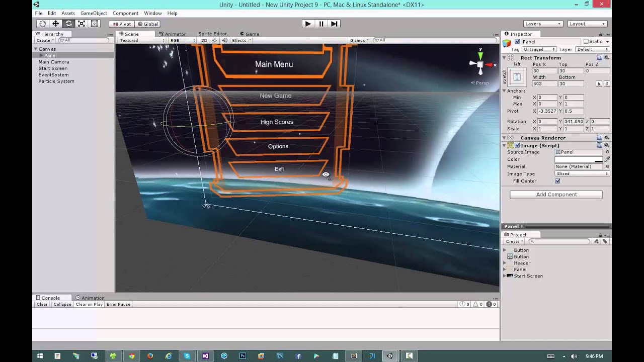The height and width of the screenshot is (362, 644).
Task: Toggle Error Pause in Console
Action: (x=118, y=304)
